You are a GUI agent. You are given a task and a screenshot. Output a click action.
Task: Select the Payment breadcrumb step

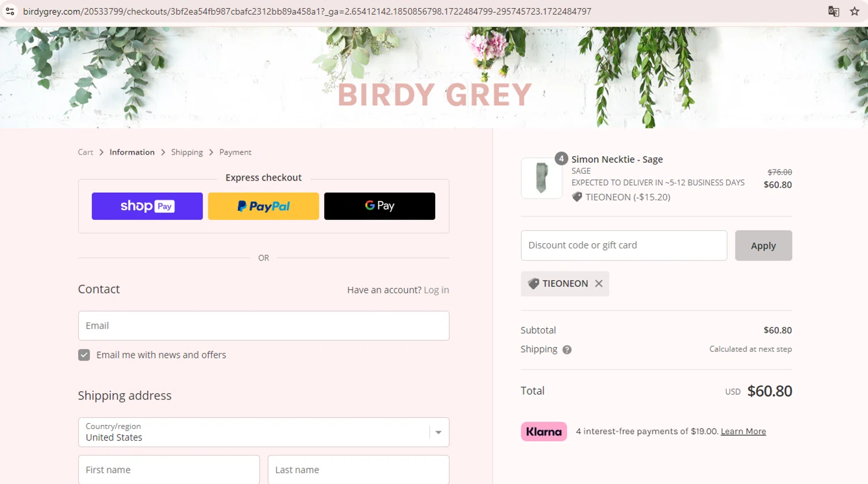click(236, 152)
